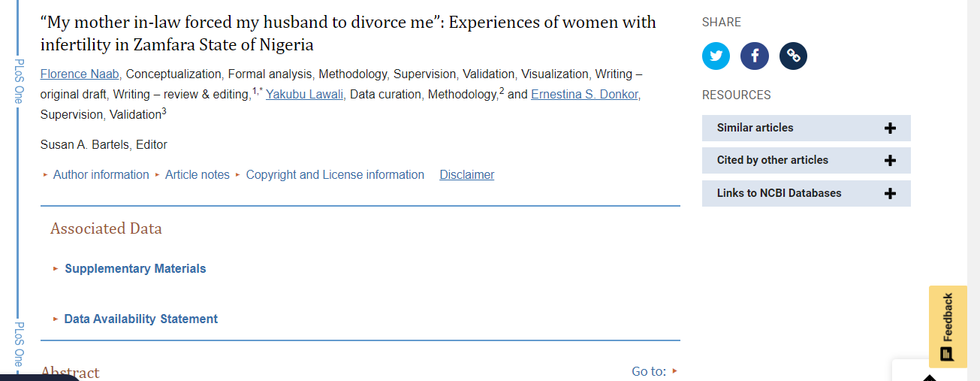Copy article permalink via link icon
This screenshot has height=381, width=980.
click(x=793, y=56)
